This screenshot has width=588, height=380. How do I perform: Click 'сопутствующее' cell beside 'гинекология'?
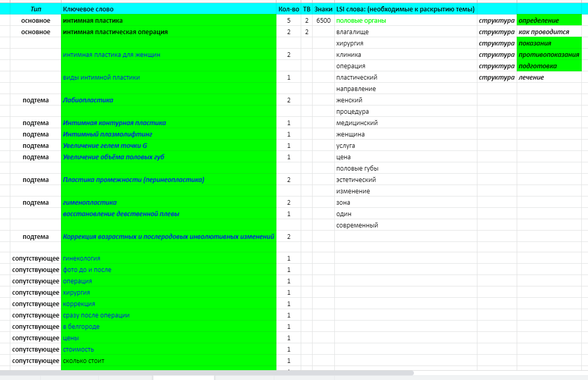[x=36, y=259]
